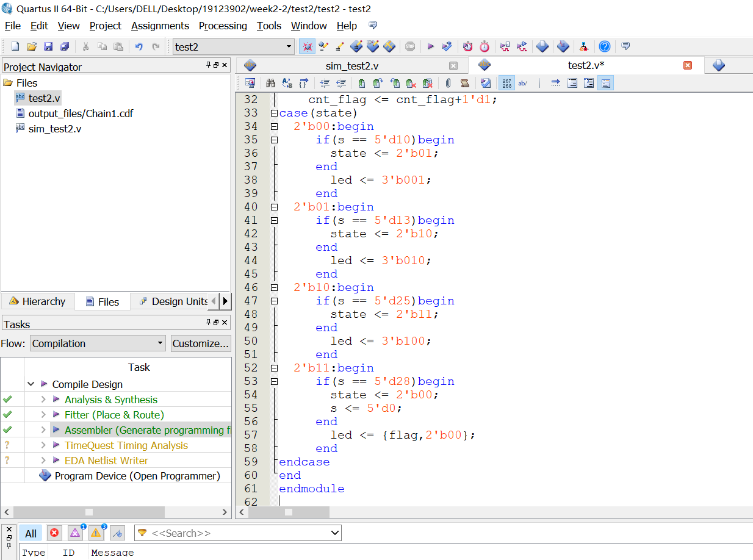
Task: Open the test2 project entity dropdown
Action: 289,46
